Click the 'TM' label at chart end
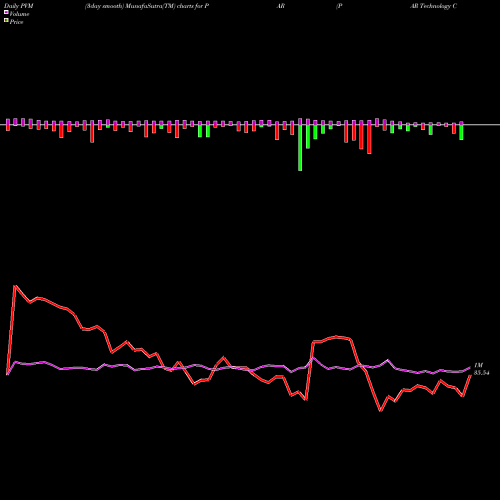 [478, 365]
